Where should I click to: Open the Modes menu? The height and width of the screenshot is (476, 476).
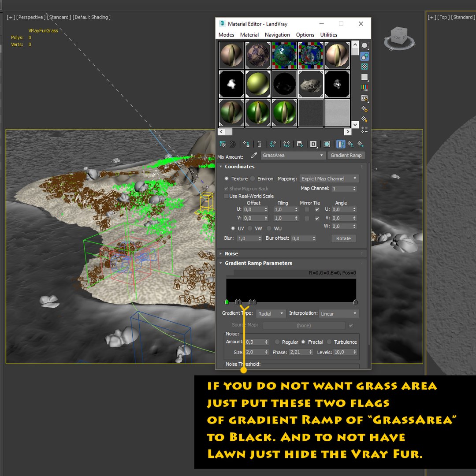coord(226,35)
